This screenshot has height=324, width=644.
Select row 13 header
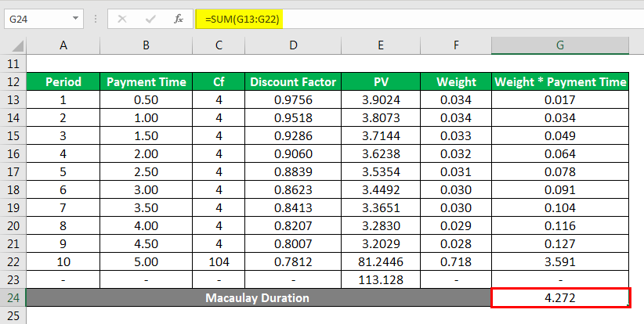13,99
